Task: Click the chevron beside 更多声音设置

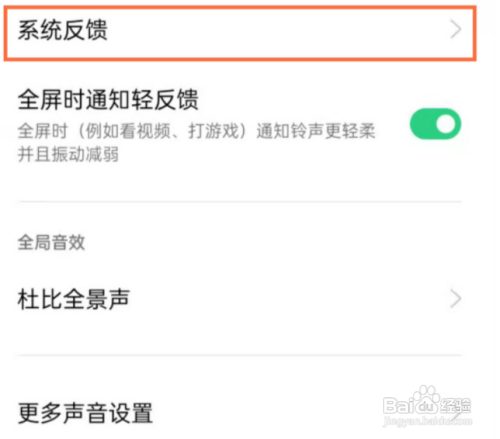Action: (x=457, y=415)
